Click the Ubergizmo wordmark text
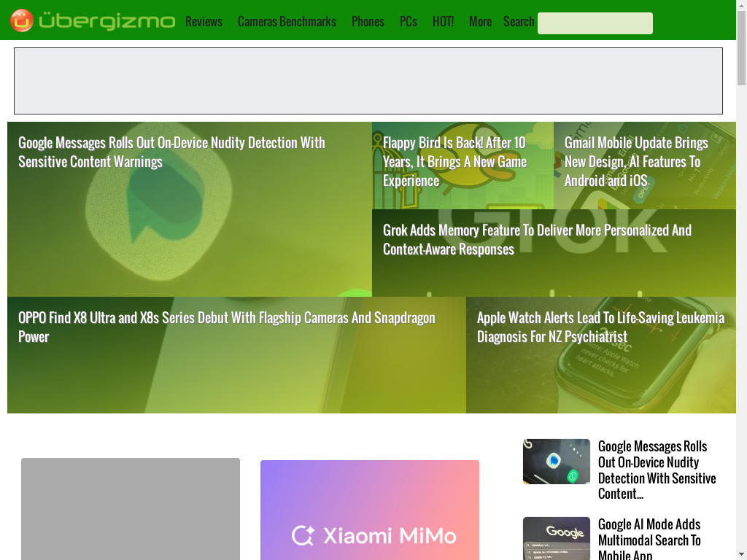Screen dimensions: 747x560 click(x=107, y=20)
